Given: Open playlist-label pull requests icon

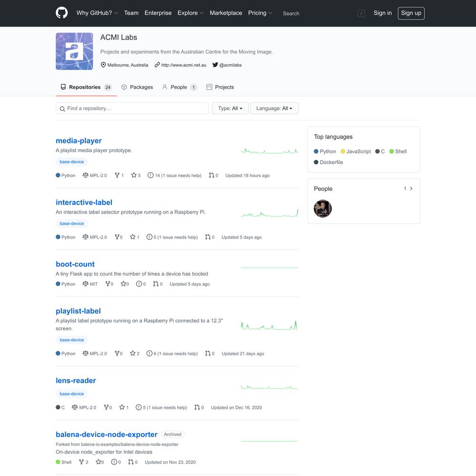Looking at the screenshot, I should pyautogui.click(x=208, y=353).
